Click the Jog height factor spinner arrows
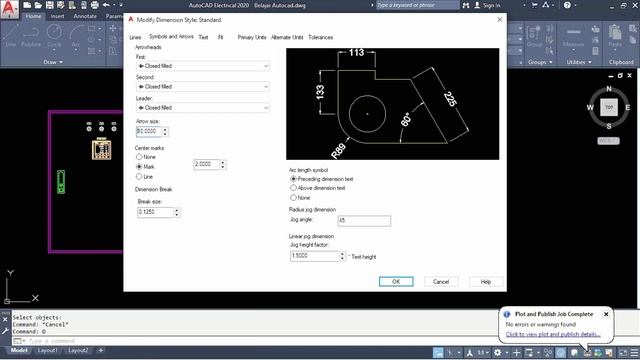The height and width of the screenshot is (360, 640). (342, 256)
